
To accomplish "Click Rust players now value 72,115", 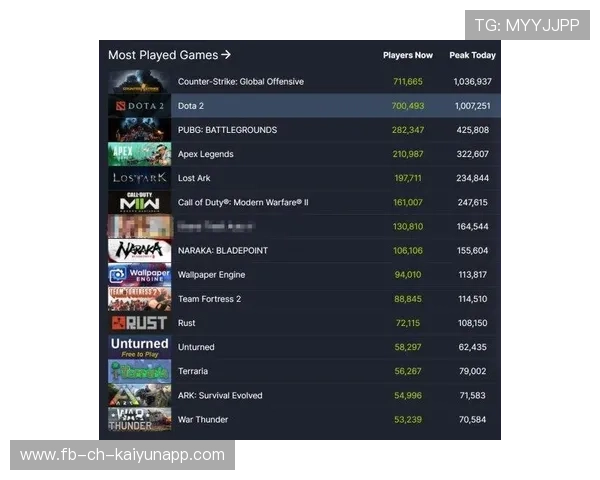I will (x=408, y=323).
